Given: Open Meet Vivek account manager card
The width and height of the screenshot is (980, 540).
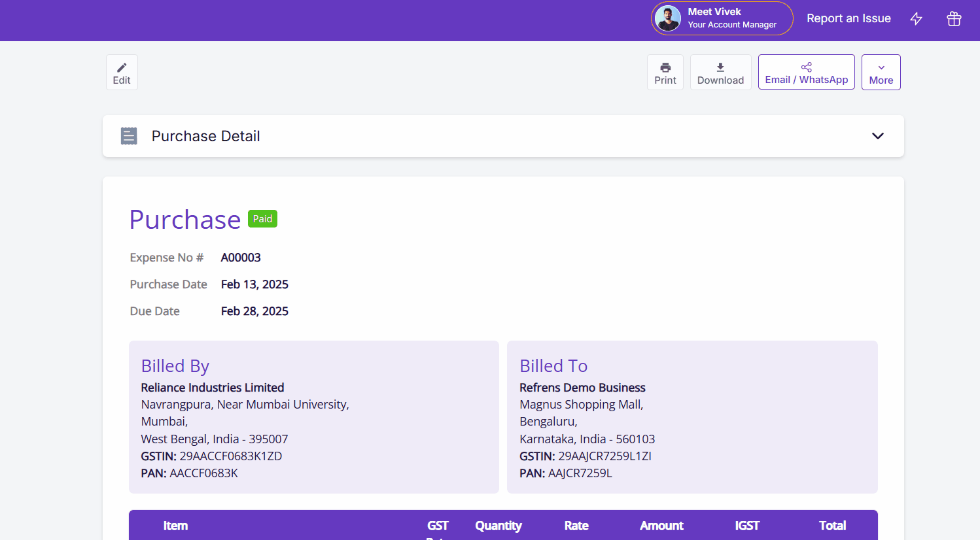Looking at the screenshot, I should [x=722, y=18].
